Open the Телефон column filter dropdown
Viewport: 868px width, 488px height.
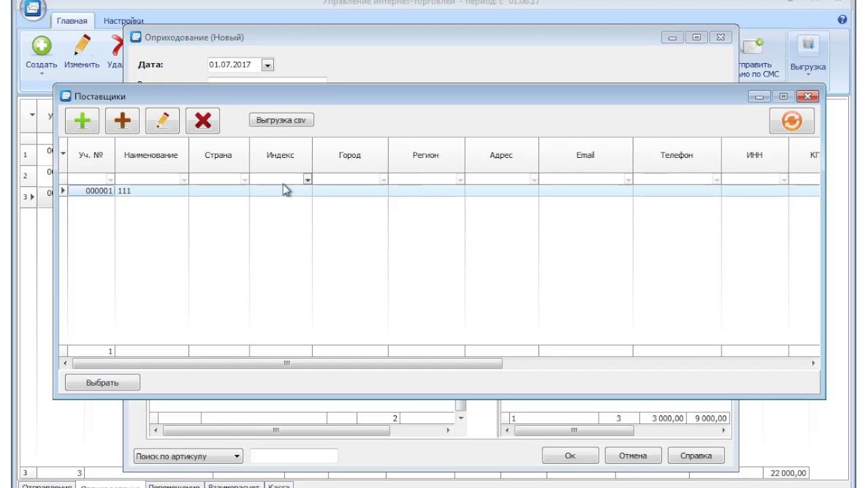point(716,180)
